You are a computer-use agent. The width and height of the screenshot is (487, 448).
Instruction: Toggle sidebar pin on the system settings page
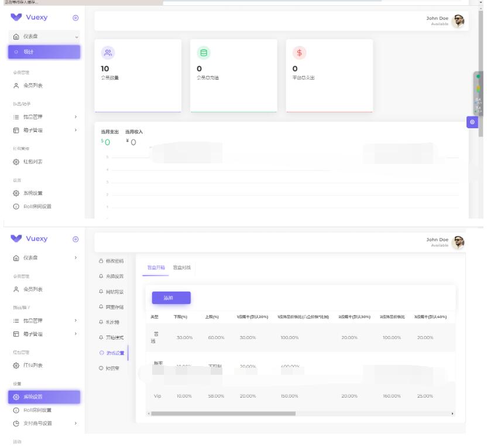(75, 239)
